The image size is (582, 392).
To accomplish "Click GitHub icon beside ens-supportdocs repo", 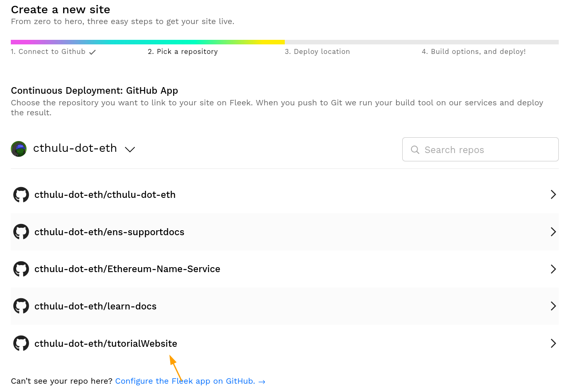I will (x=21, y=232).
